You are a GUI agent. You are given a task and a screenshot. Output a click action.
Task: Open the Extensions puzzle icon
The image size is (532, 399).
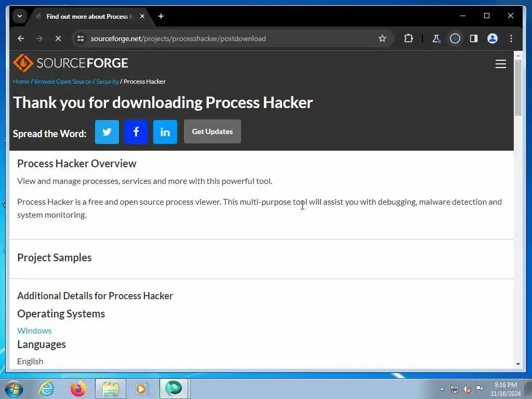coord(408,38)
